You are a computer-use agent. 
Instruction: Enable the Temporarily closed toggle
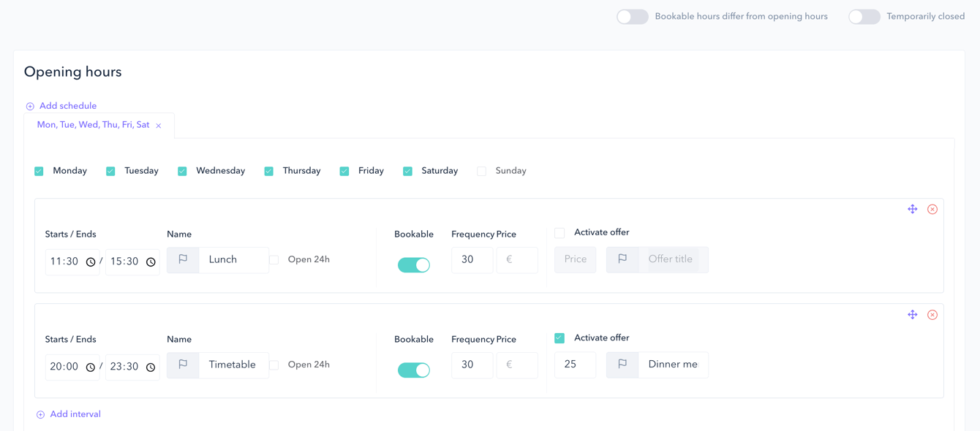point(864,16)
